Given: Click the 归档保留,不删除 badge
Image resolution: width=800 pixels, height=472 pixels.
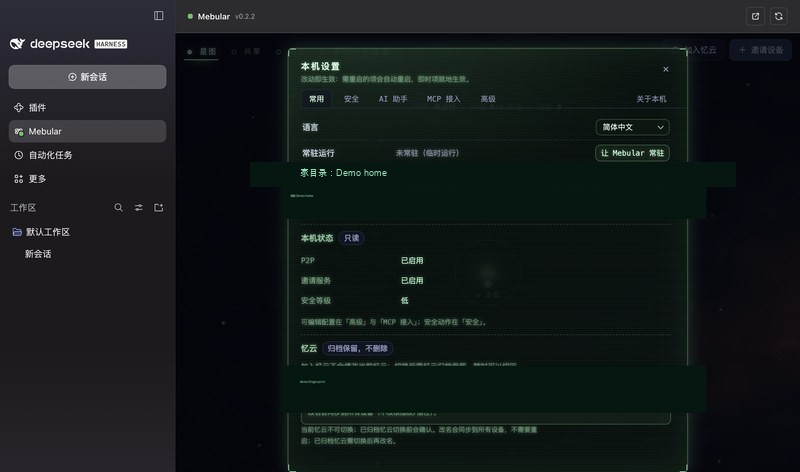Looking at the screenshot, I should pos(357,349).
